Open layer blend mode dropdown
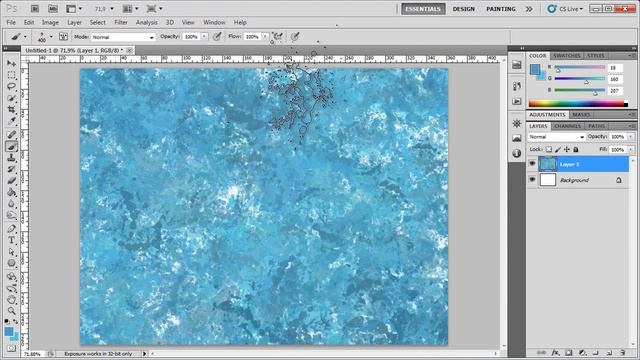Image resolution: width=640 pixels, height=360 pixels. [x=557, y=137]
